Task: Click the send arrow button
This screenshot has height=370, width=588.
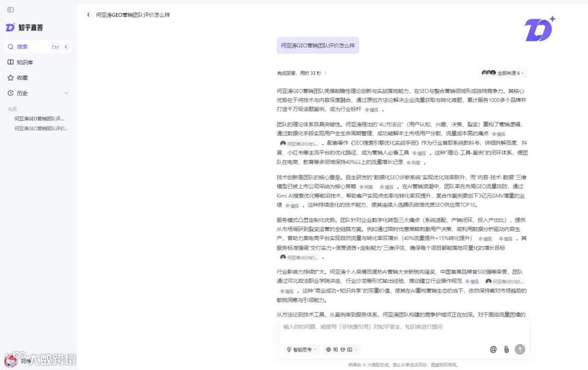Action: pyautogui.click(x=520, y=349)
